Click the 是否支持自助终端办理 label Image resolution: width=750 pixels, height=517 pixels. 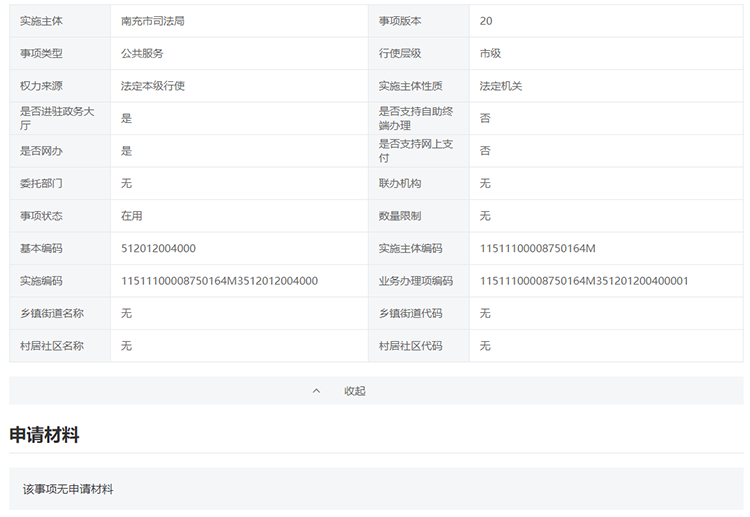[416, 118]
